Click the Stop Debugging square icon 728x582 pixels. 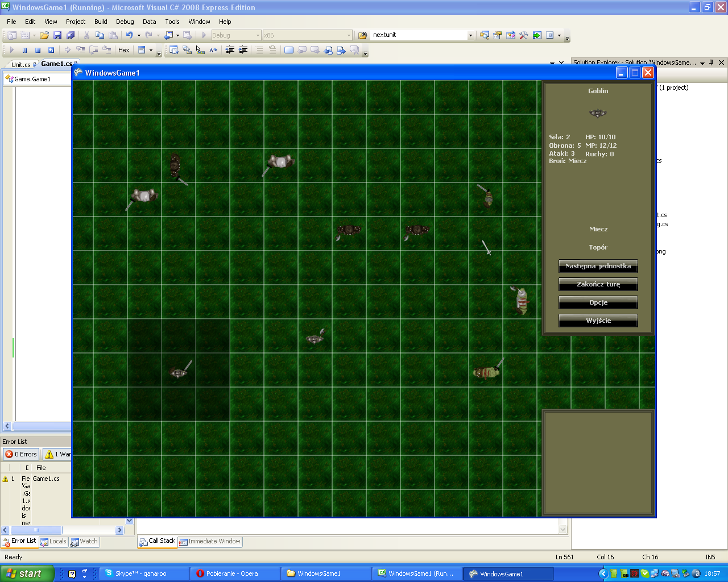pos(38,50)
